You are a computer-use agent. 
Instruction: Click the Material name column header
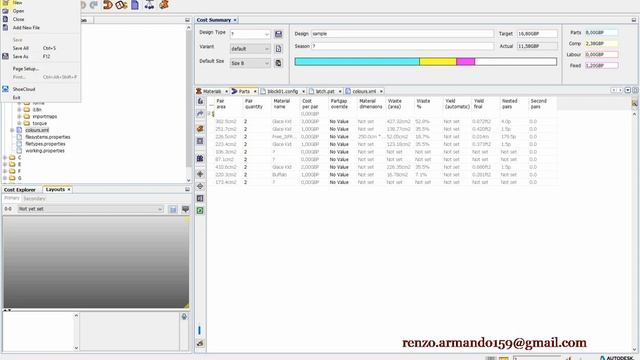tap(282, 104)
